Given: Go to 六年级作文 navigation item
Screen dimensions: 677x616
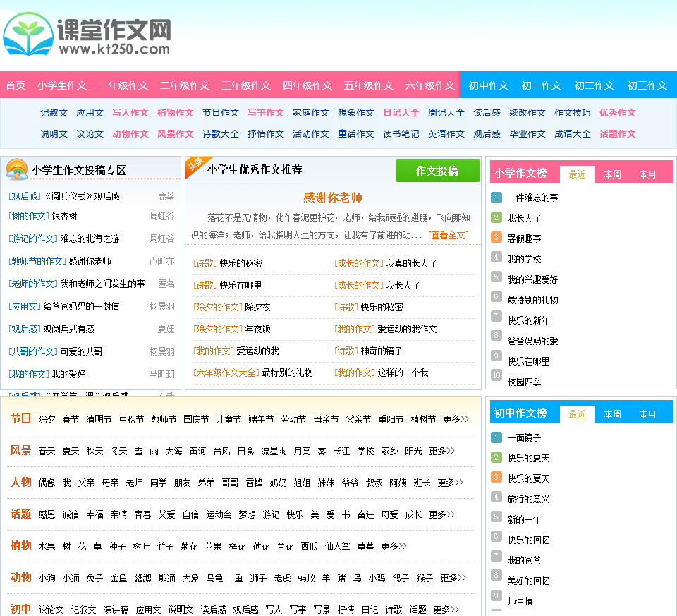Looking at the screenshot, I should (x=430, y=85).
